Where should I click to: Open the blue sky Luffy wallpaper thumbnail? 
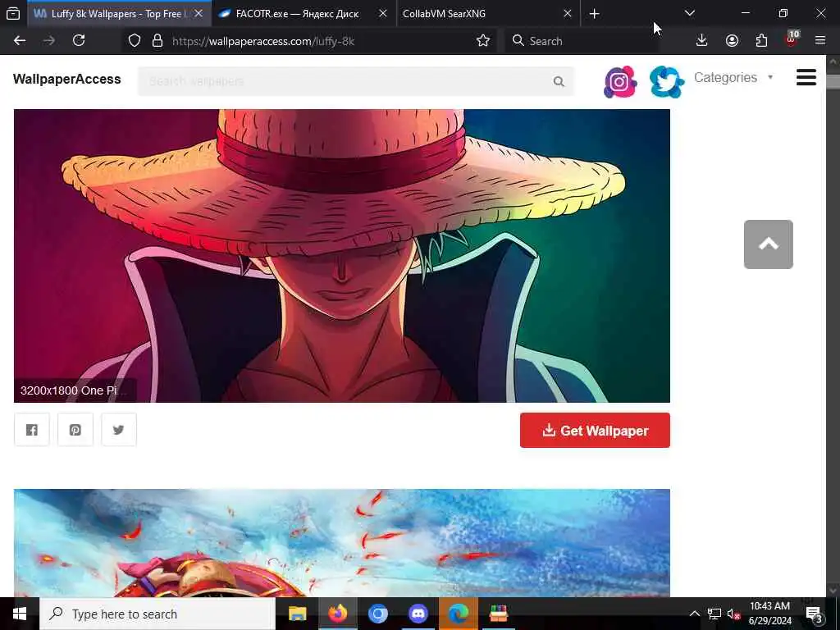(x=342, y=543)
